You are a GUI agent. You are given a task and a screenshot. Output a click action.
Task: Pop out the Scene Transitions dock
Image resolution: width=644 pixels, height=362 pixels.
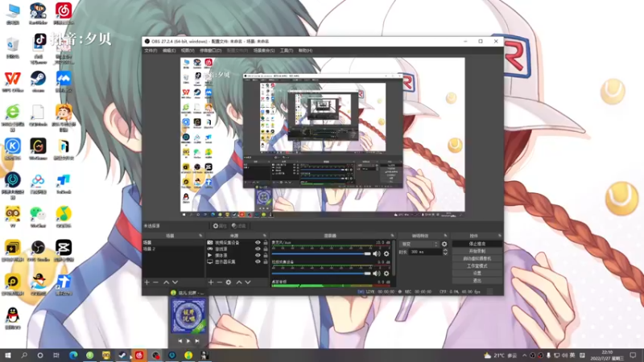point(446,236)
